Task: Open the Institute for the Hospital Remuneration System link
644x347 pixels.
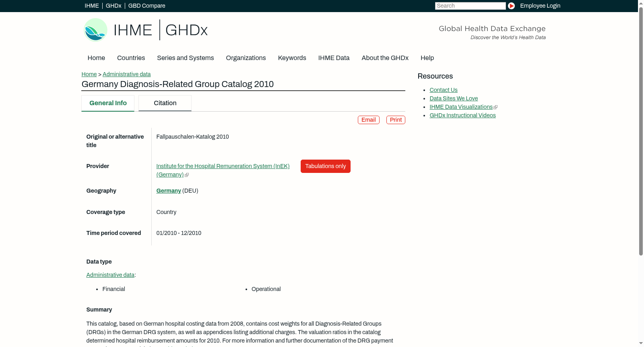Action: point(223,170)
